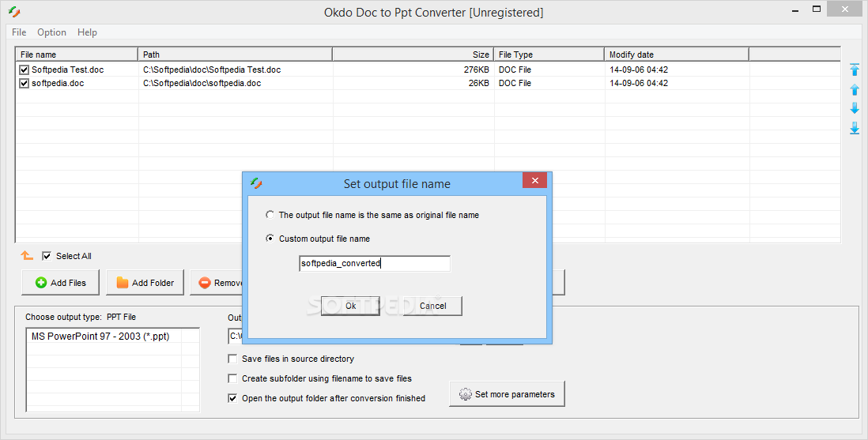Open the Option menu

(51, 32)
